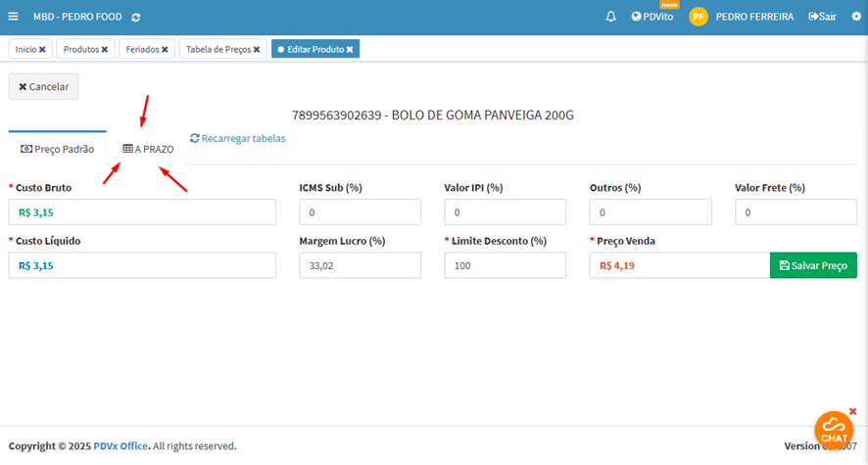
Task: Click the Cancelar button
Action: 44,86
